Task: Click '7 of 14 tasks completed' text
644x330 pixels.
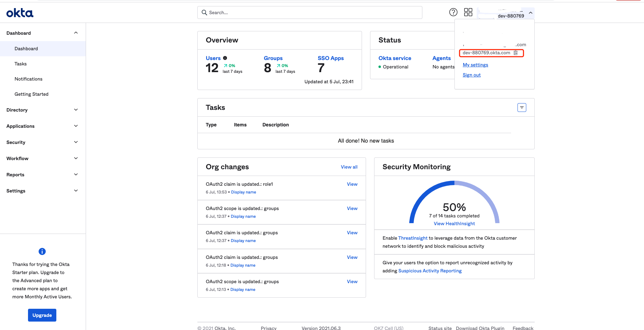Action: pyautogui.click(x=454, y=216)
